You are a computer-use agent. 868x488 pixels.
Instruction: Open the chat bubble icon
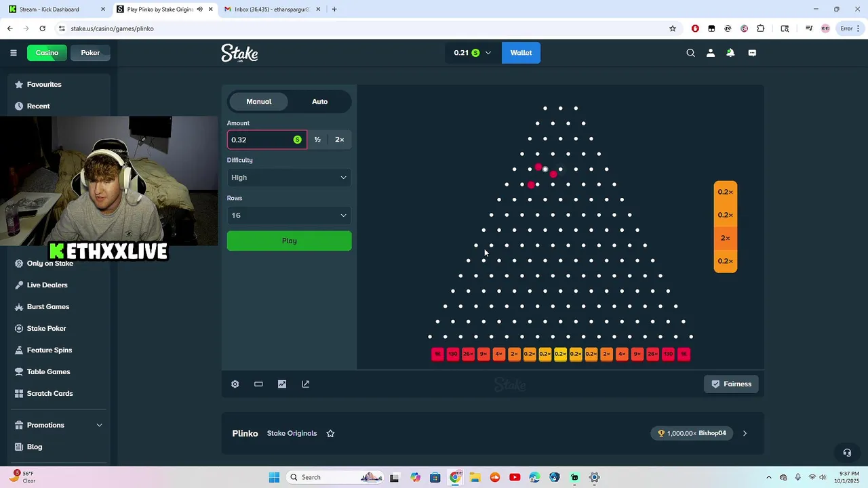click(752, 53)
